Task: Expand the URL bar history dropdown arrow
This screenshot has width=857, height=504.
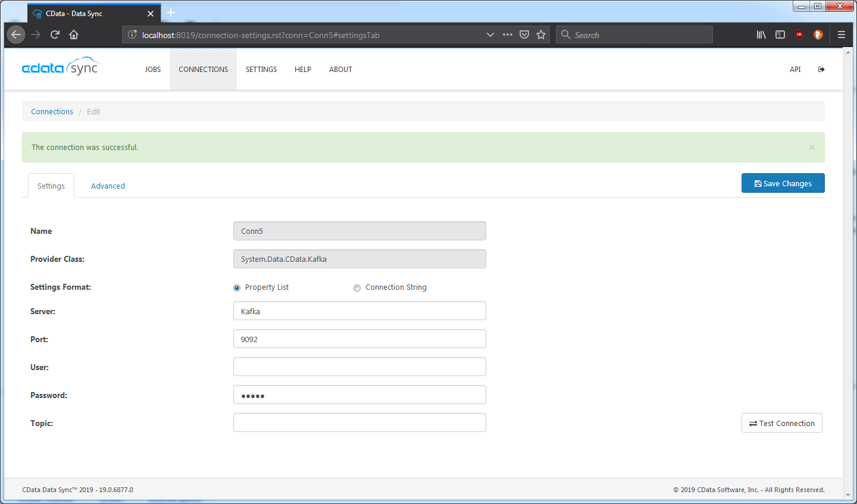Action: click(x=490, y=35)
